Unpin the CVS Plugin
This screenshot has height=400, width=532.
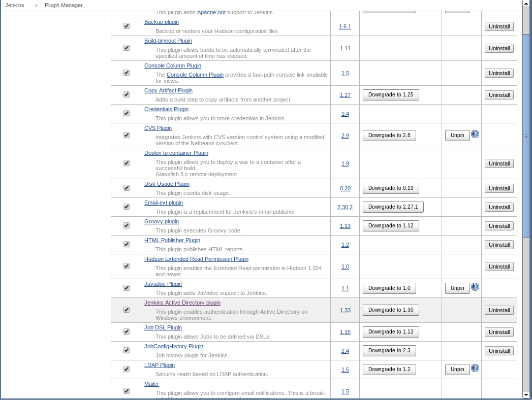tap(457, 136)
